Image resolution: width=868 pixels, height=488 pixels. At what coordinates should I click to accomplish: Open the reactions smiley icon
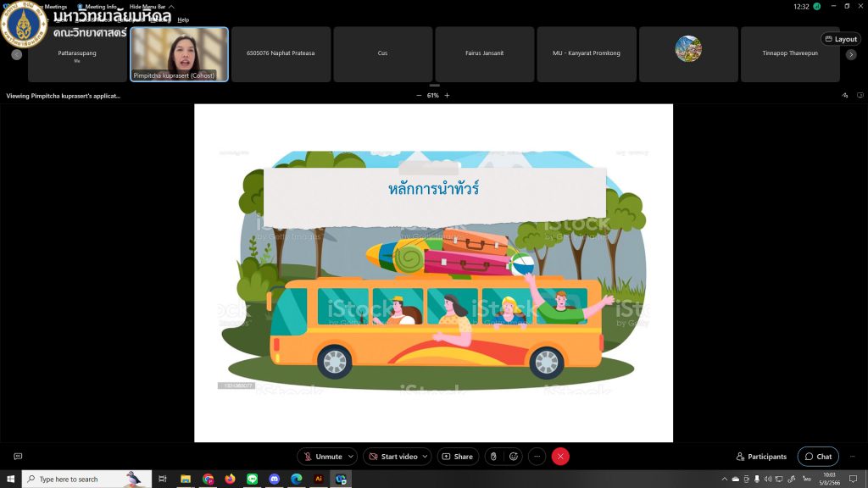pyautogui.click(x=513, y=457)
